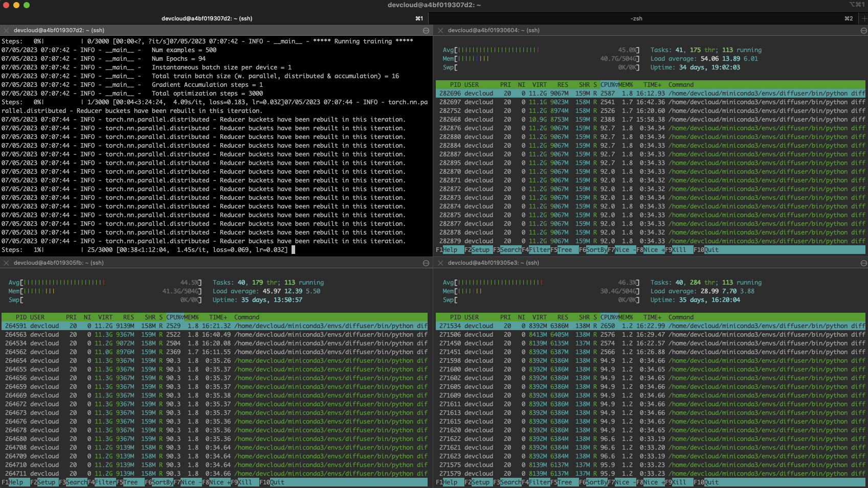Toggle Tree view in the a4bf019305fb htop
868x488 pixels.
130,482
